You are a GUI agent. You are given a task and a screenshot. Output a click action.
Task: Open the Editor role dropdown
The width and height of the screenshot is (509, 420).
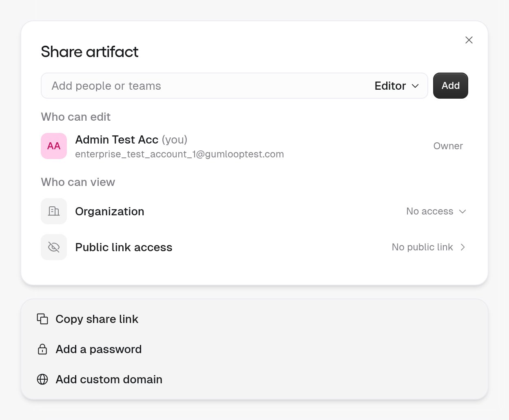397,86
